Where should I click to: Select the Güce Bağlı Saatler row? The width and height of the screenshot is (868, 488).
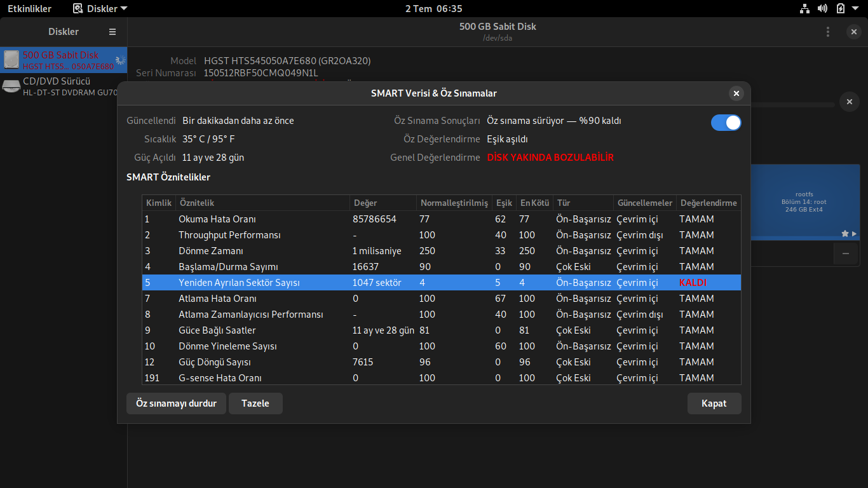[442, 330]
